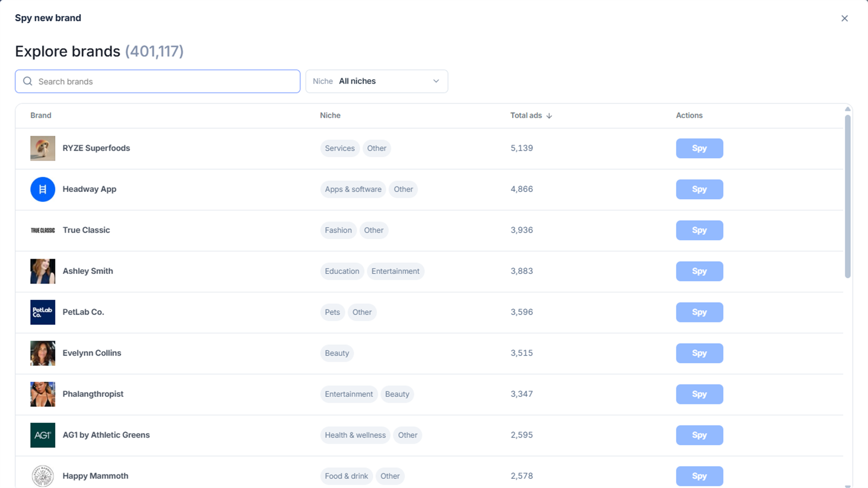The height and width of the screenshot is (488, 868).
Task: Click the True Classic logo icon
Action: [x=43, y=230]
